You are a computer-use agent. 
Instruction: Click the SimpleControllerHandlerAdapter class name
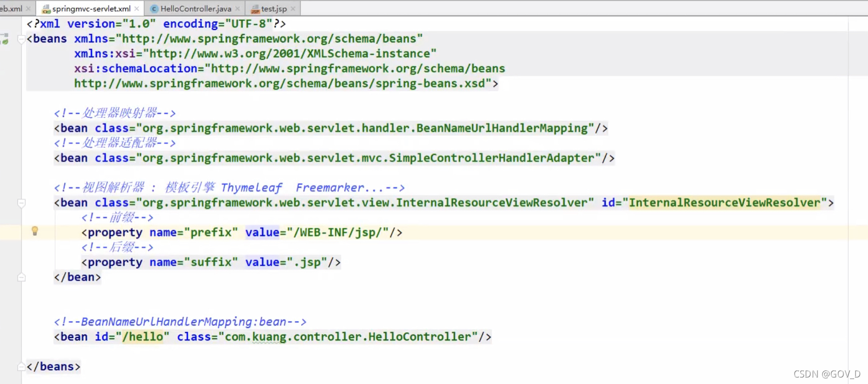pyautogui.click(x=492, y=158)
